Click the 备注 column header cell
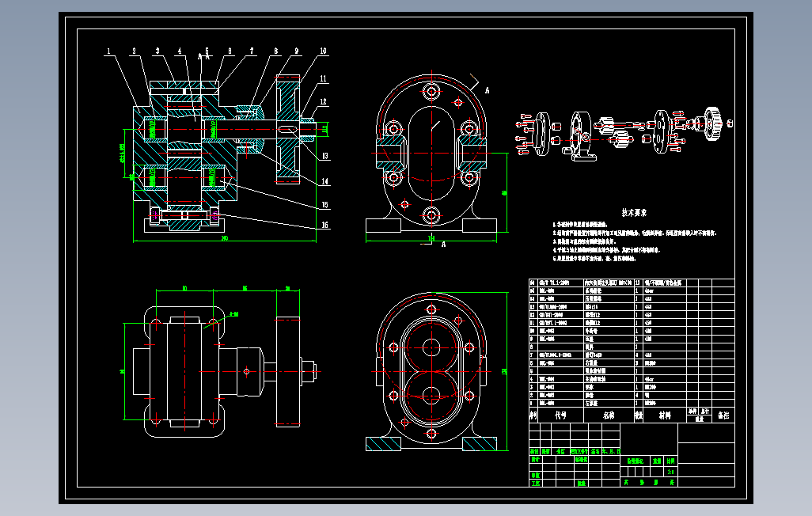This screenshot has width=812, height=516. pos(723,415)
